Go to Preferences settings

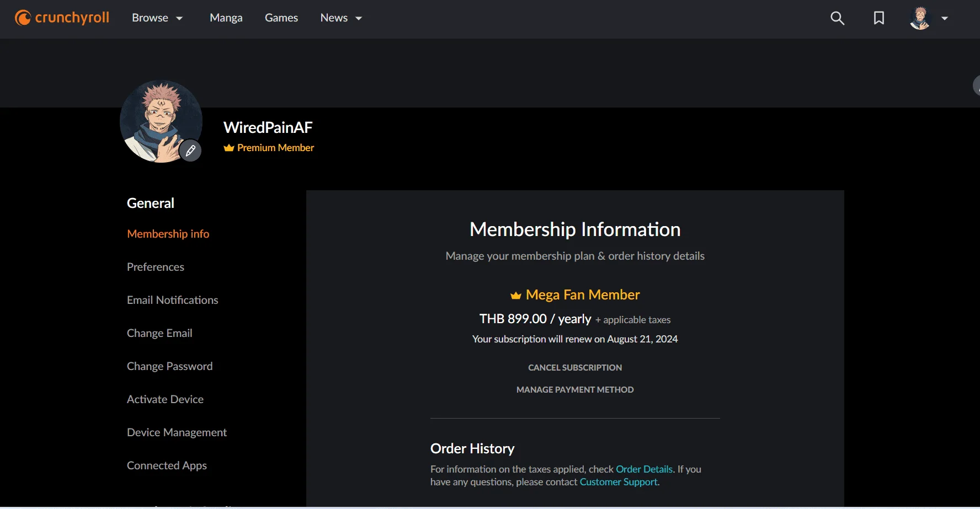[x=156, y=267]
